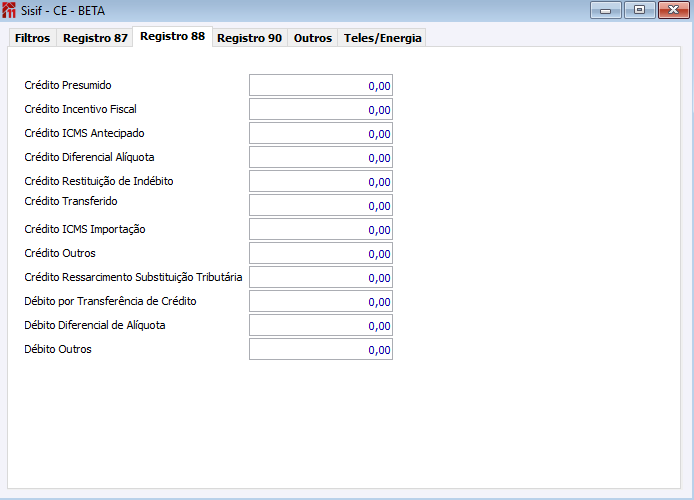The image size is (694, 500).
Task: Select the Débito Diferencial de Alíquota field
Action: pos(321,325)
